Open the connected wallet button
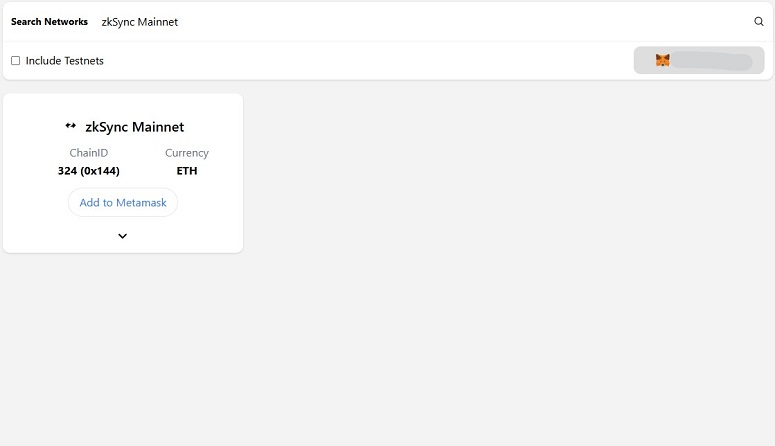Screen dimensions: 775x446 click(x=699, y=60)
